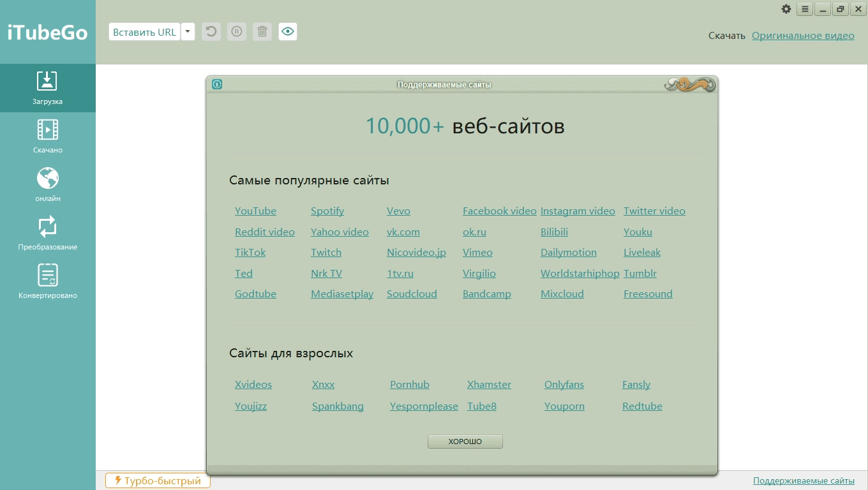868x490 pixels.
Task: Open the Soudcloud link
Action: [412, 294]
